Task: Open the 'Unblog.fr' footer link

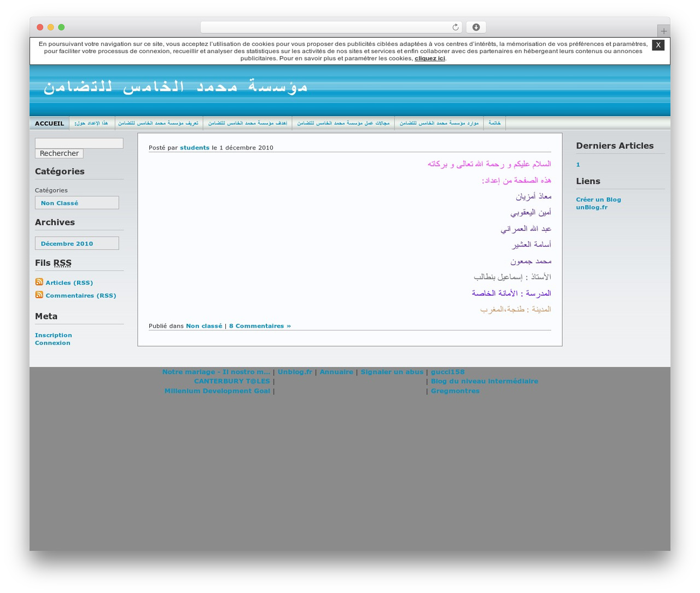Action: pos(295,372)
